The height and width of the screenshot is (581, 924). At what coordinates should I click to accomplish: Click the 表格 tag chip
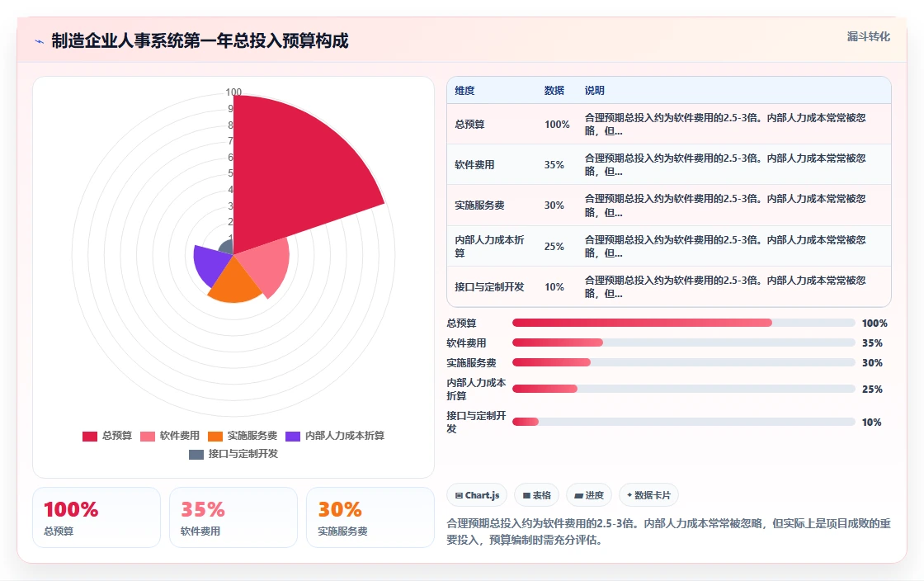pos(536,495)
